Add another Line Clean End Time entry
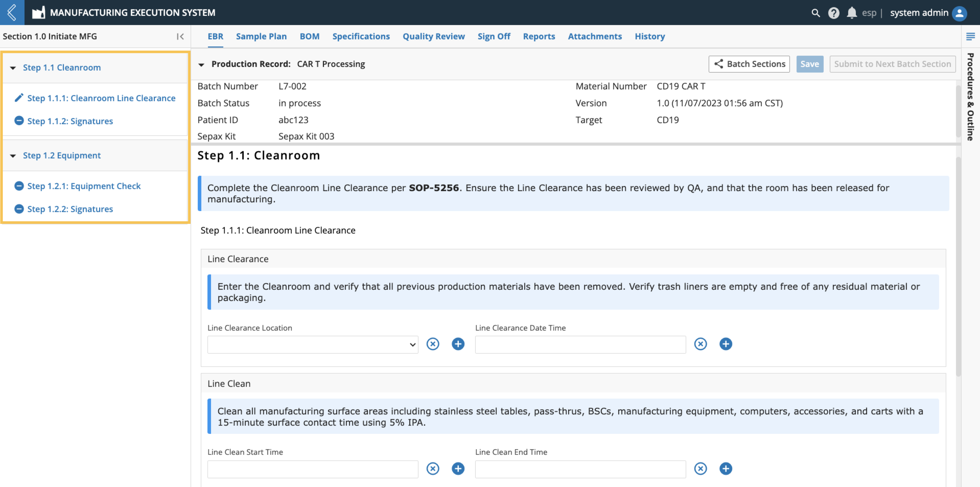Image resolution: width=980 pixels, height=487 pixels. 726,469
